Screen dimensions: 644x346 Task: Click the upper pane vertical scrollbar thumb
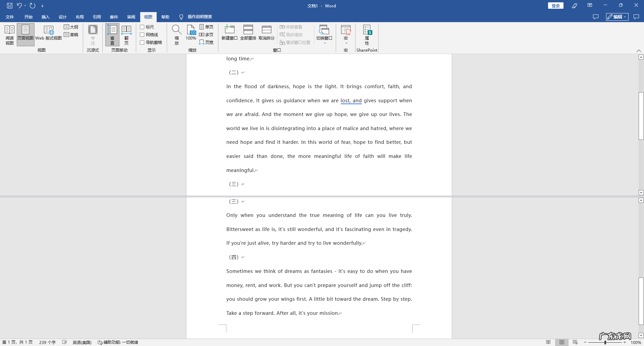tap(641, 116)
